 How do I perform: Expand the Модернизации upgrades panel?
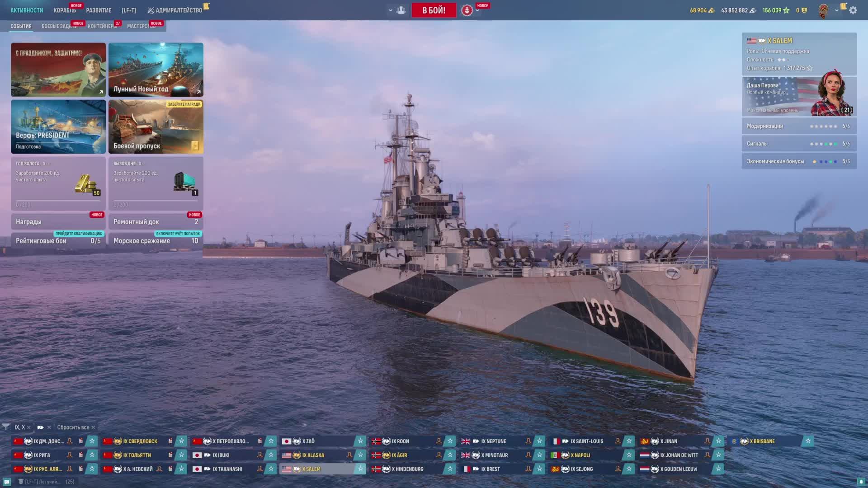point(799,126)
